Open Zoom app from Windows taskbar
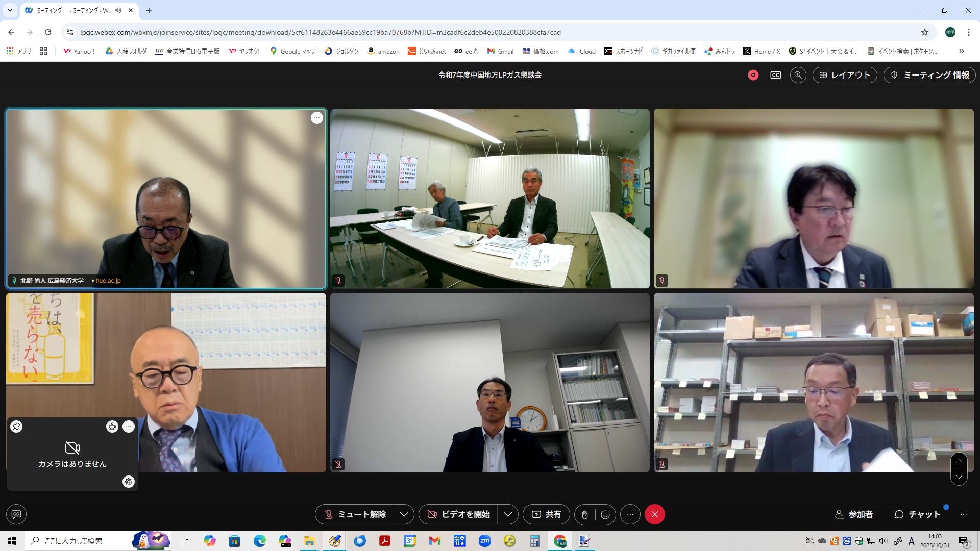Screen dimensions: 980x551 [x=485, y=541]
